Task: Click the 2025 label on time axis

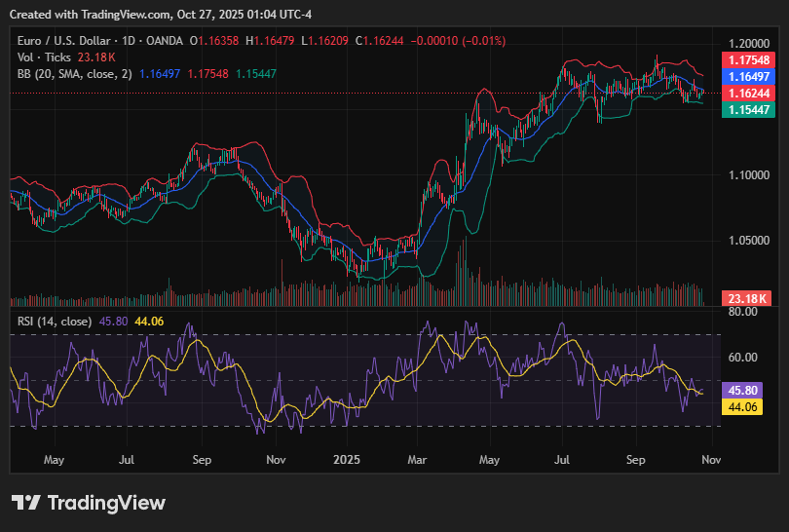Action: (348, 457)
